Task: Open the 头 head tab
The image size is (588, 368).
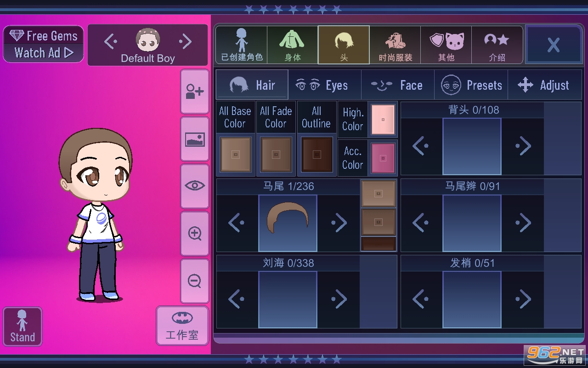Action: pos(344,45)
